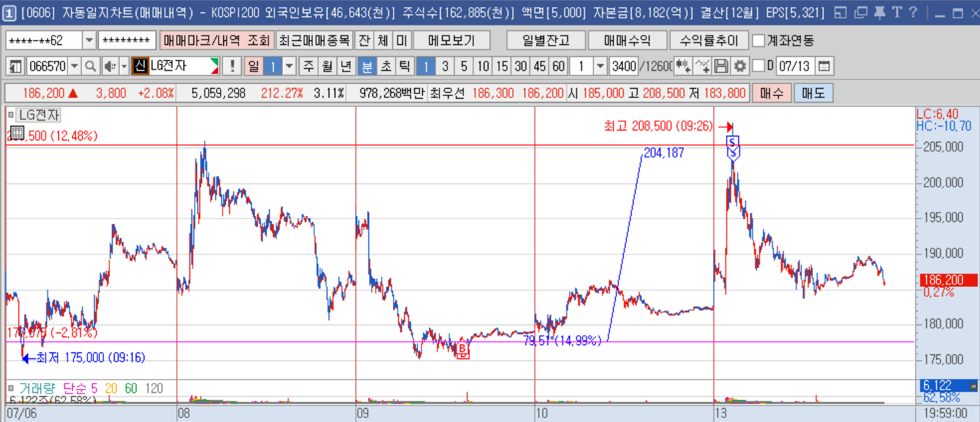Click 매매수익 trading profit button
This screenshot has width=980, height=422.
point(627,40)
